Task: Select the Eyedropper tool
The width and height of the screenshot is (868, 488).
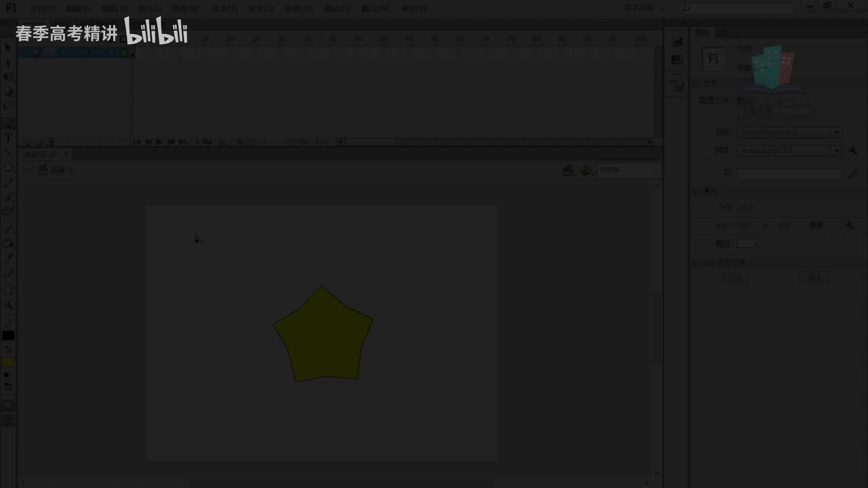Action: pyautogui.click(x=8, y=258)
